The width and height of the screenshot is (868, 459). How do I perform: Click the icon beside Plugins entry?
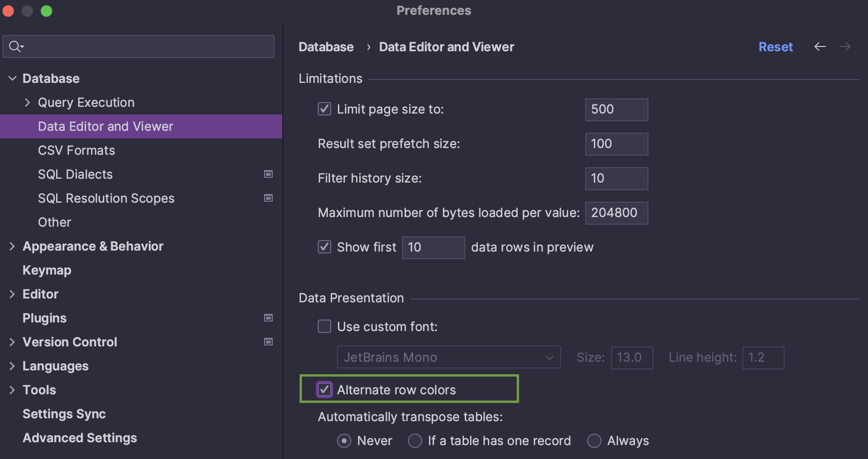[268, 318]
